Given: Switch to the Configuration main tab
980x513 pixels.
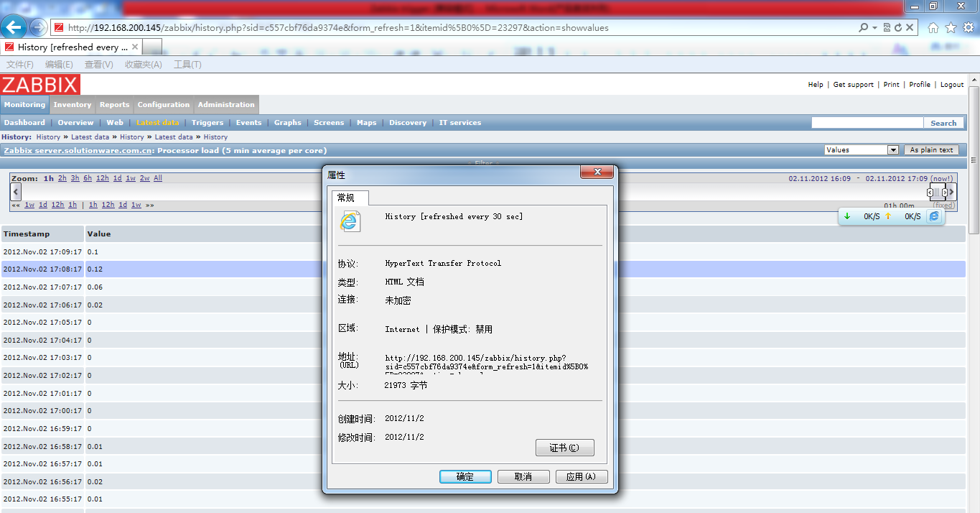Looking at the screenshot, I should [x=164, y=105].
